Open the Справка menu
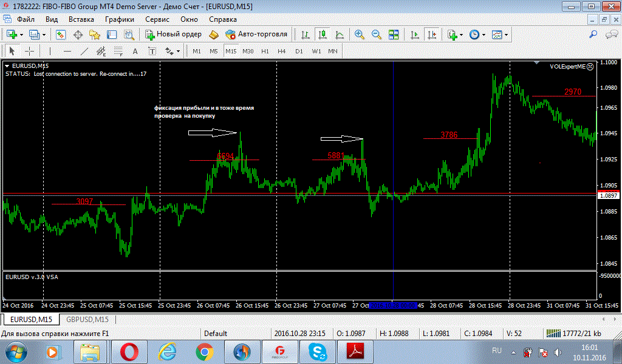 tap(223, 19)
